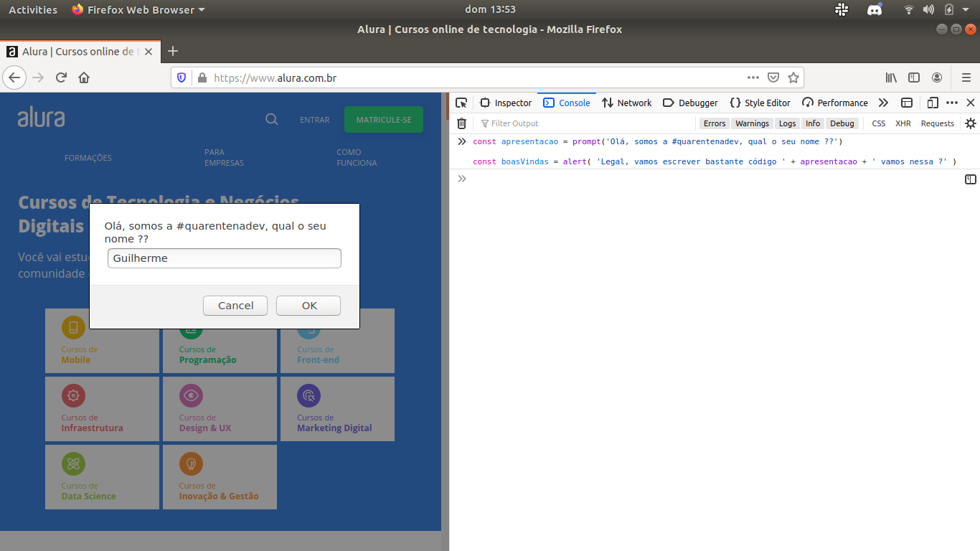Open the Style Editor tab

760,103
